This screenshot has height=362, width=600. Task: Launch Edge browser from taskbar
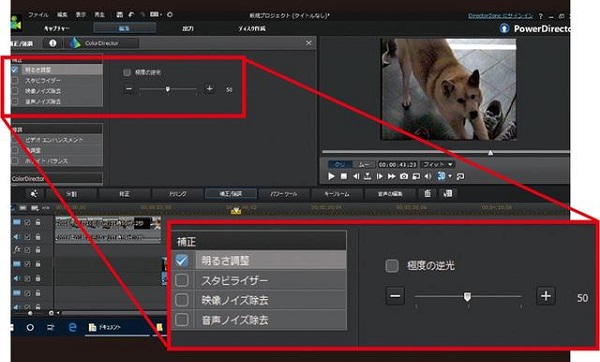[72, 328]
